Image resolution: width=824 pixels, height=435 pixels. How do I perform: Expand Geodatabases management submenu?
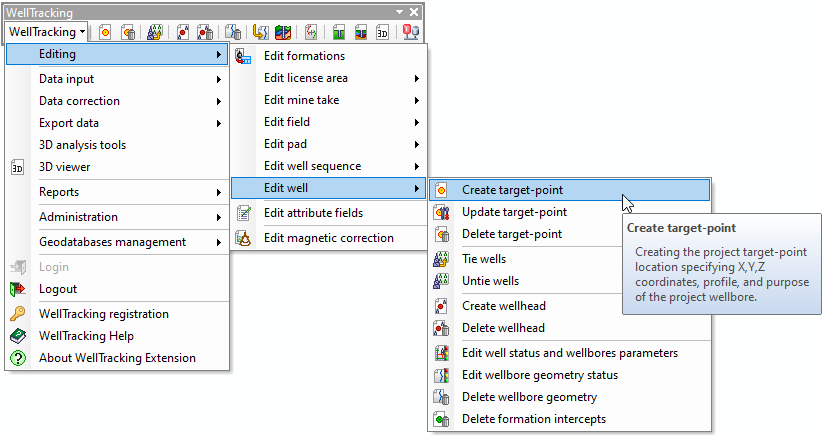pyautogui.click(x=117, y=242)
